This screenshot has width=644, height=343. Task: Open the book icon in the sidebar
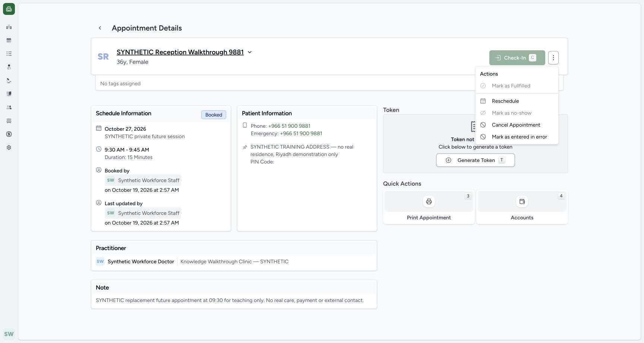click(9, 94)
